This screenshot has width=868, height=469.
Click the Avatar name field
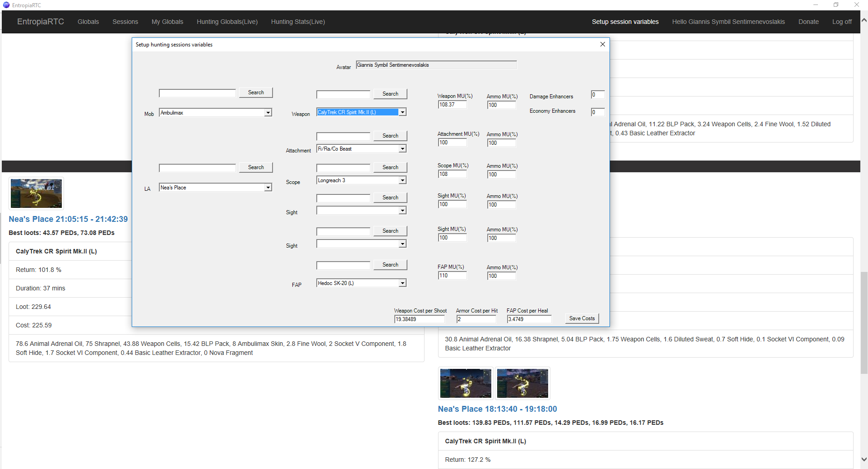pyautogui.click(x=436, y=65)
